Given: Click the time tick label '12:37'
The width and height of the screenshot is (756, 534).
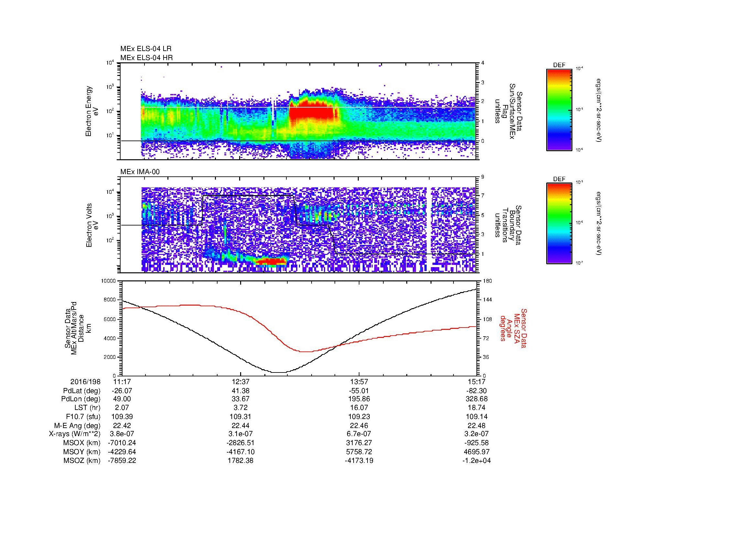Looking at the screenshot, I should 241,382.
